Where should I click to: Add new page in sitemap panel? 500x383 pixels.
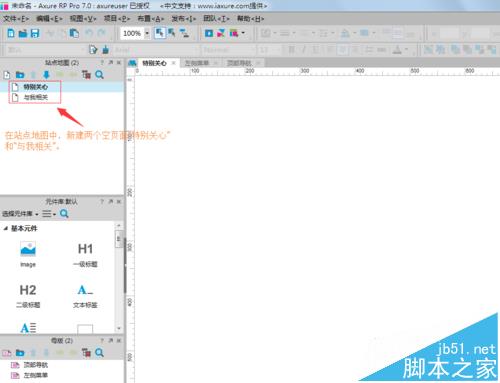[7, 75]
